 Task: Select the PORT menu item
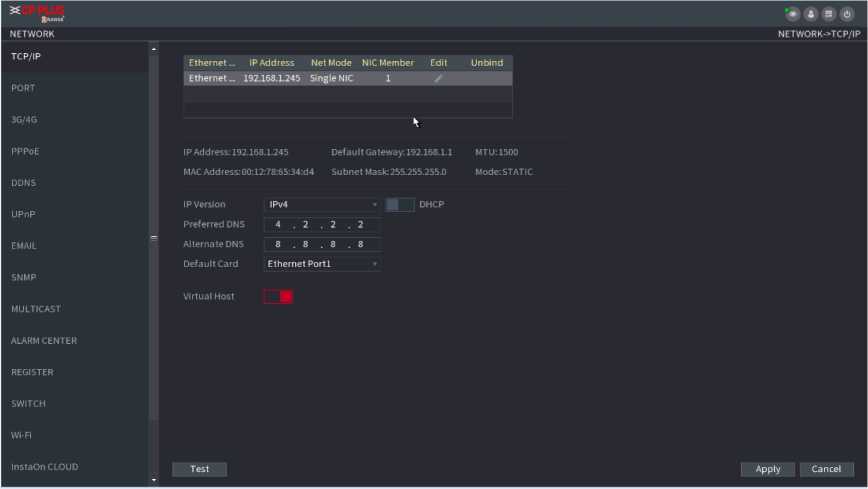(x=23, y=88)
